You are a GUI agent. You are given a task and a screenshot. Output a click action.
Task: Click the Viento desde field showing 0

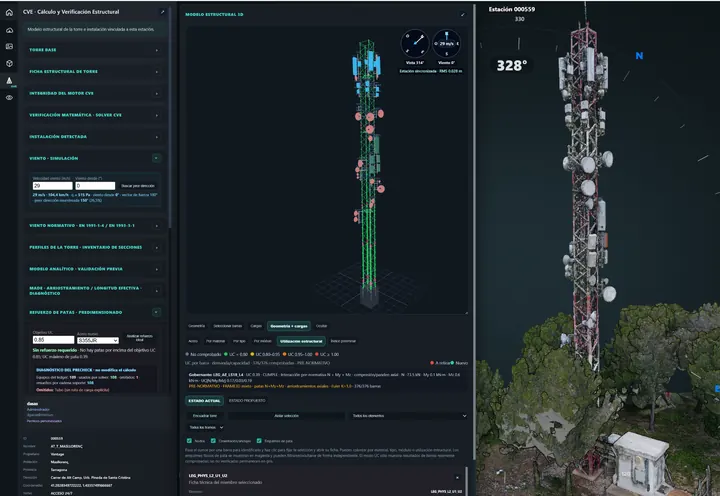95,186
